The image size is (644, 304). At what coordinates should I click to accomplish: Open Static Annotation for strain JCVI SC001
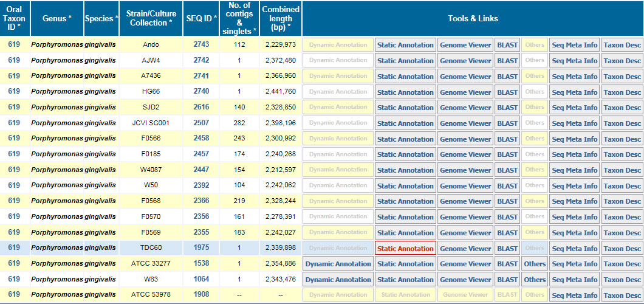click(x=405, y=123)
